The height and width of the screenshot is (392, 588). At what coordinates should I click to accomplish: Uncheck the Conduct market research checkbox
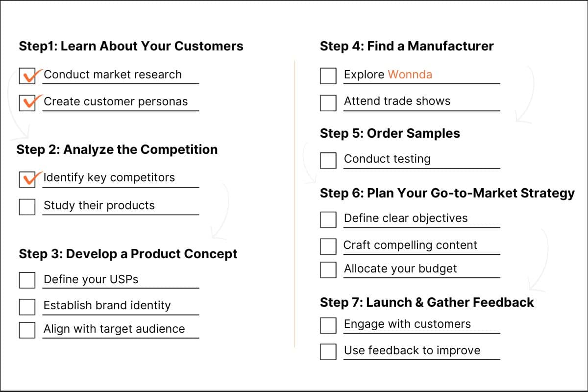(x=27, y=76)
